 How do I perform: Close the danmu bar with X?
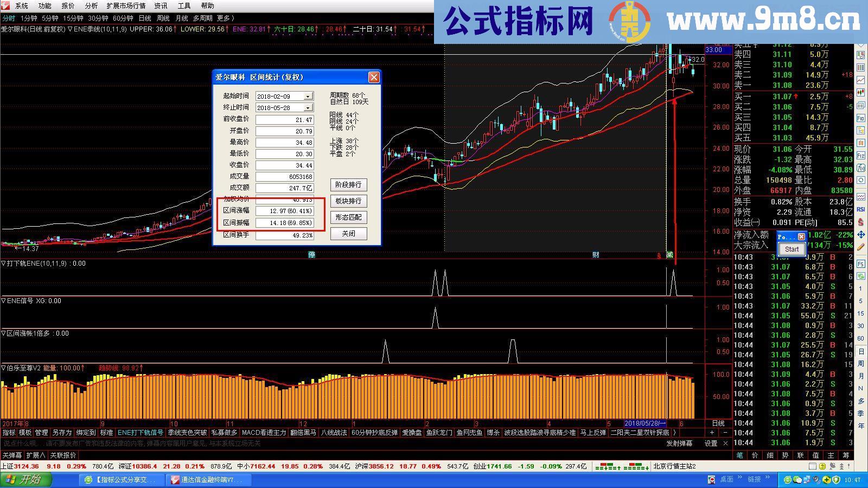tap(726, 443)
